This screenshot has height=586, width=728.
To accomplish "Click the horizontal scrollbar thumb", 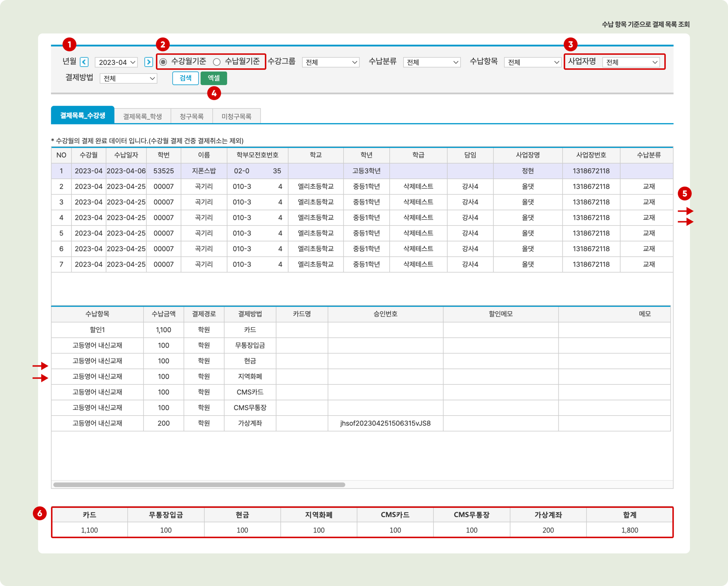I will [199, 484].
